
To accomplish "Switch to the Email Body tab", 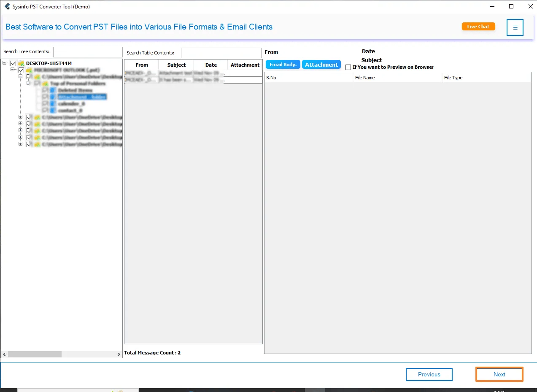I will (x=283, y=65).
